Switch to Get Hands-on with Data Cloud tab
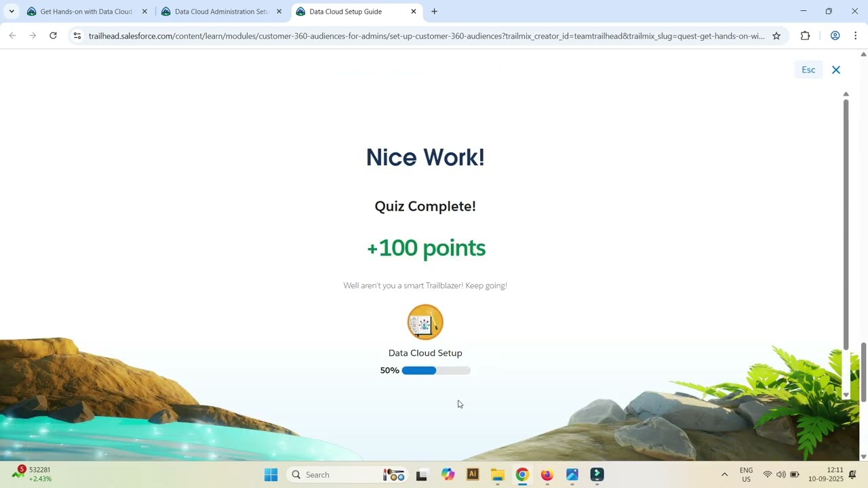The width and height of the screenshot is (868, 488). [x=86, y=12]
